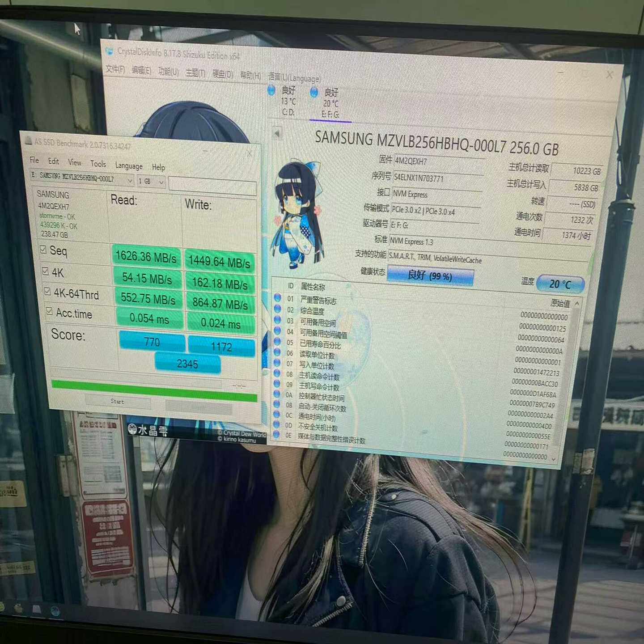Click the status circle for attribute 05 已用寿命百分比

point(277,342)
